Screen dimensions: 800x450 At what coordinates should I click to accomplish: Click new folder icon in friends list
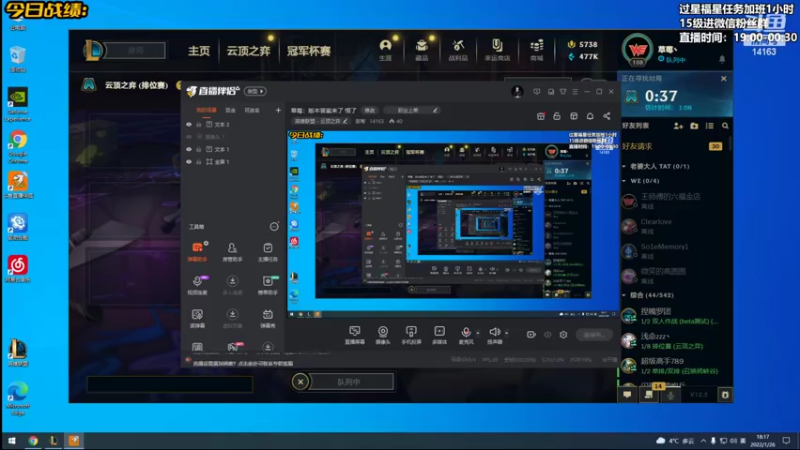tap(694, 126)
